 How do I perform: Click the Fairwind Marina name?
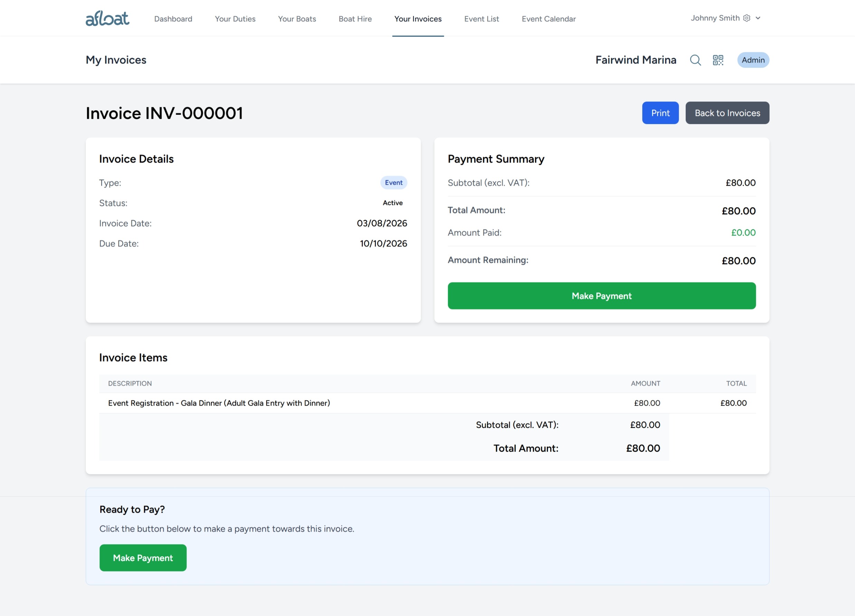(636, 60)
